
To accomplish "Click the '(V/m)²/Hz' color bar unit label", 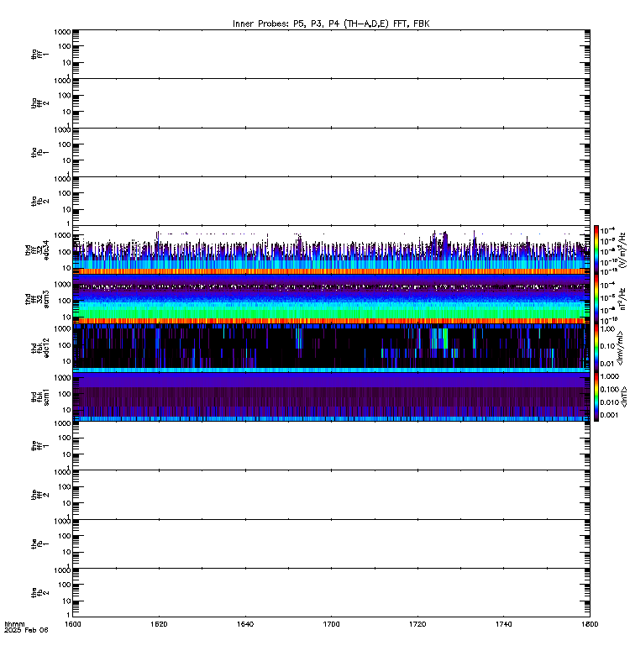I will 623,250.
